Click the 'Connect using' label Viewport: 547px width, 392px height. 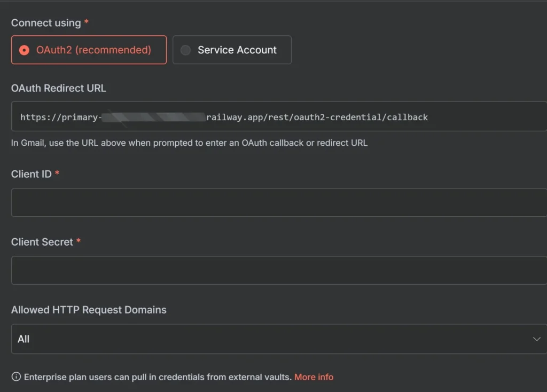pos(46,23)
